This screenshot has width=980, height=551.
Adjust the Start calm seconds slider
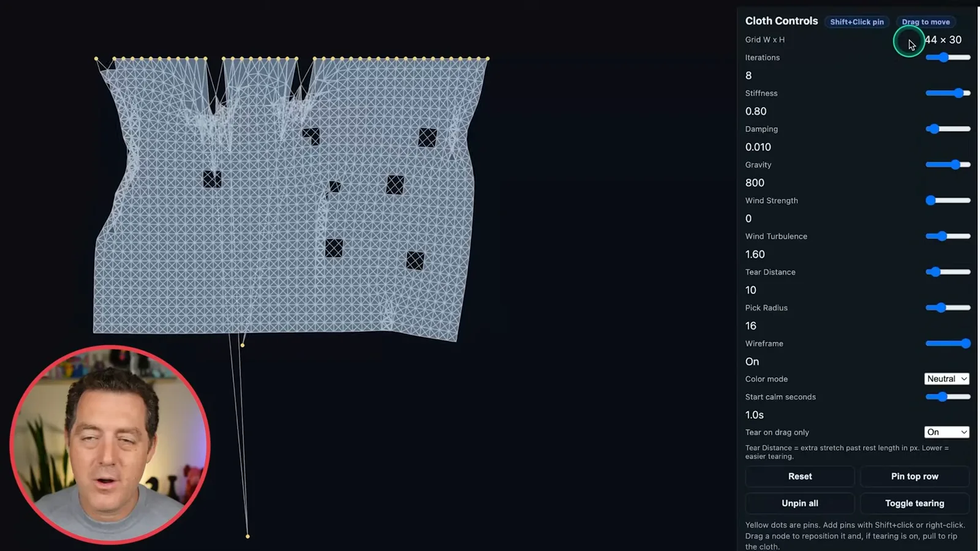pos(948,397)
